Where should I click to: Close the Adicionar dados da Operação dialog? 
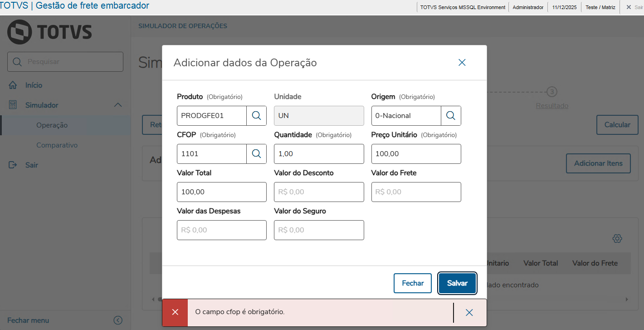click(462, 63)
